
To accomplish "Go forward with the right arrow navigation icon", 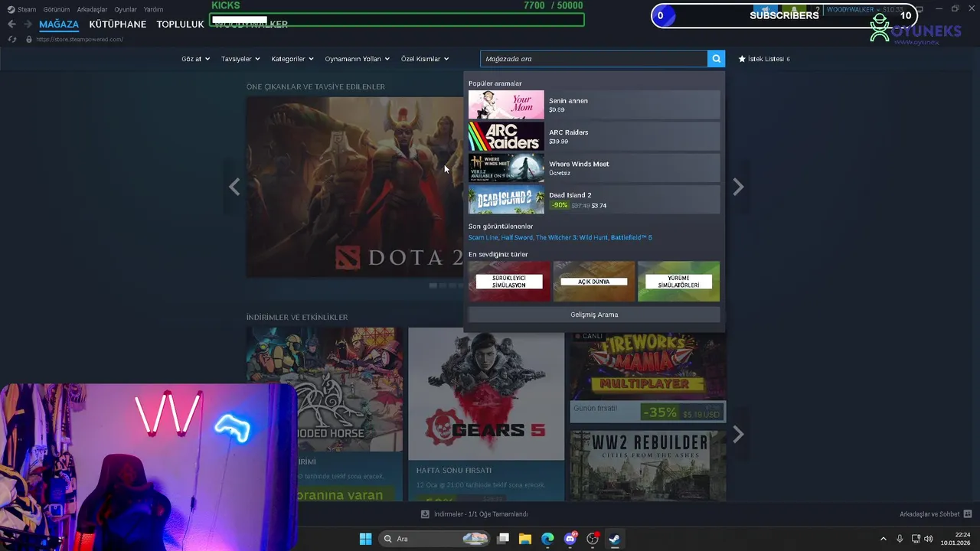I will point(28,24).
